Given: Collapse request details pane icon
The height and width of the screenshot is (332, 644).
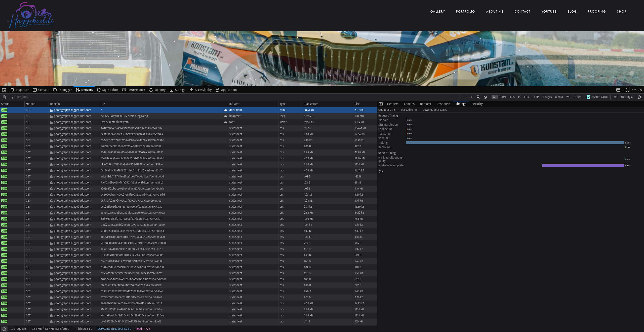Looking at the screenshot, I should click(x=381, y=104).
